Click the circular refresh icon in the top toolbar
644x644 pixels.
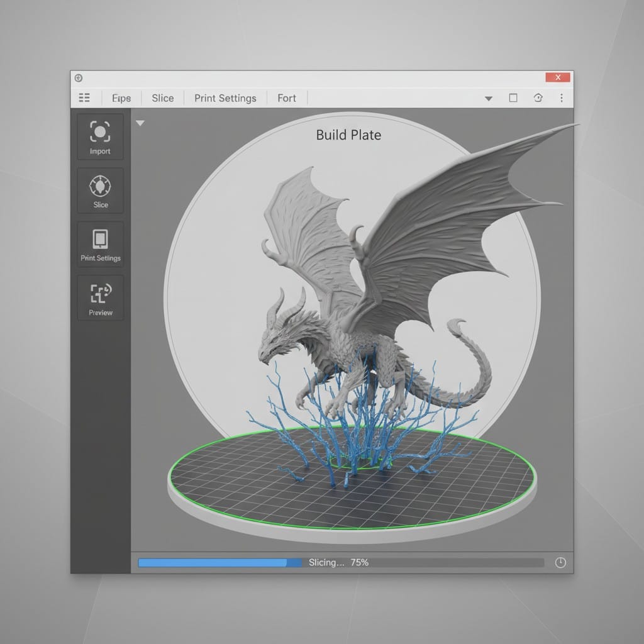point(538,98)
